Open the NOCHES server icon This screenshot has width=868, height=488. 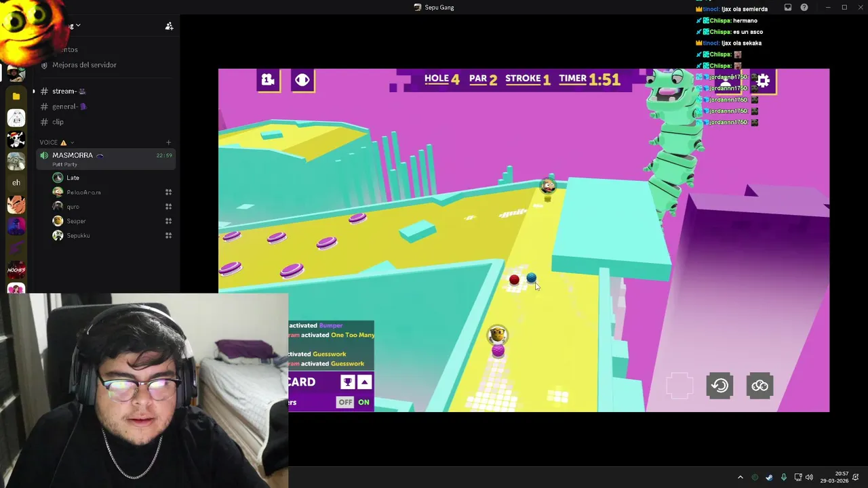click(16, 269)
